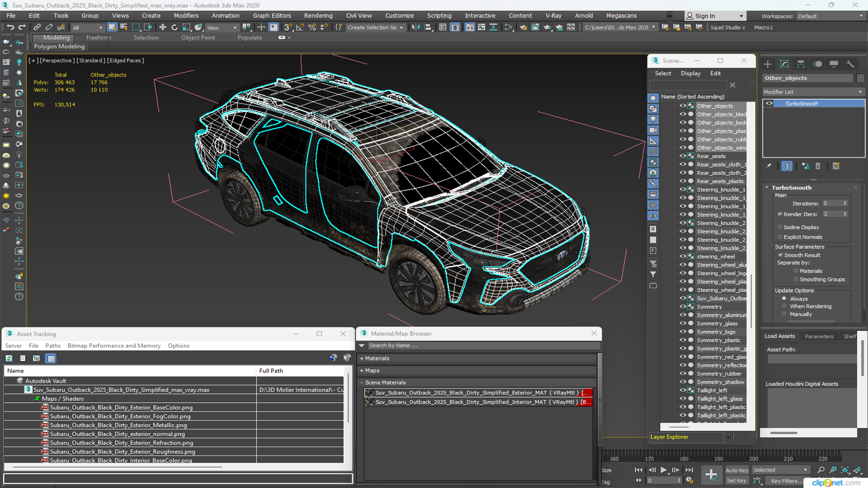Viewport: 868px width, 488px height.
Task: Toggle the Angle Snap icon
Action: [300, 27]
